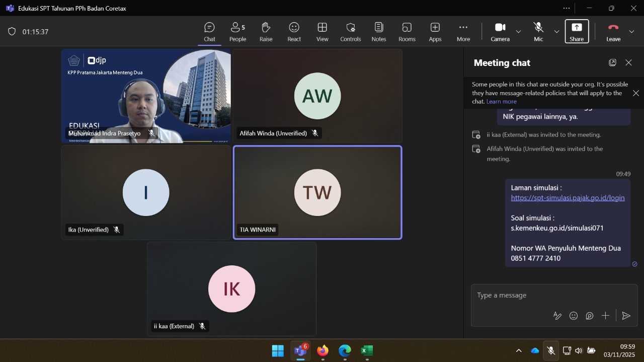
Task: Open the View layout menu
Action: click(322, 32)
